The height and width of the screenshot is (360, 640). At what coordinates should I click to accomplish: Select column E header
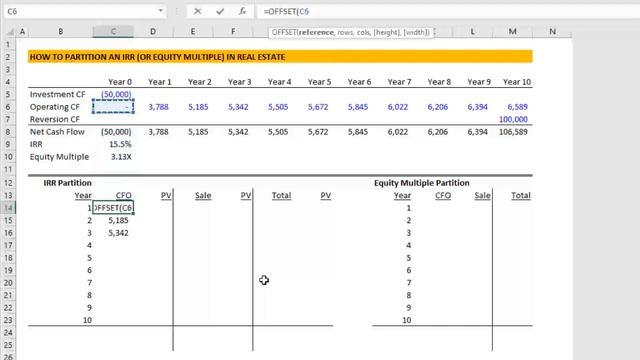point(193,31)
